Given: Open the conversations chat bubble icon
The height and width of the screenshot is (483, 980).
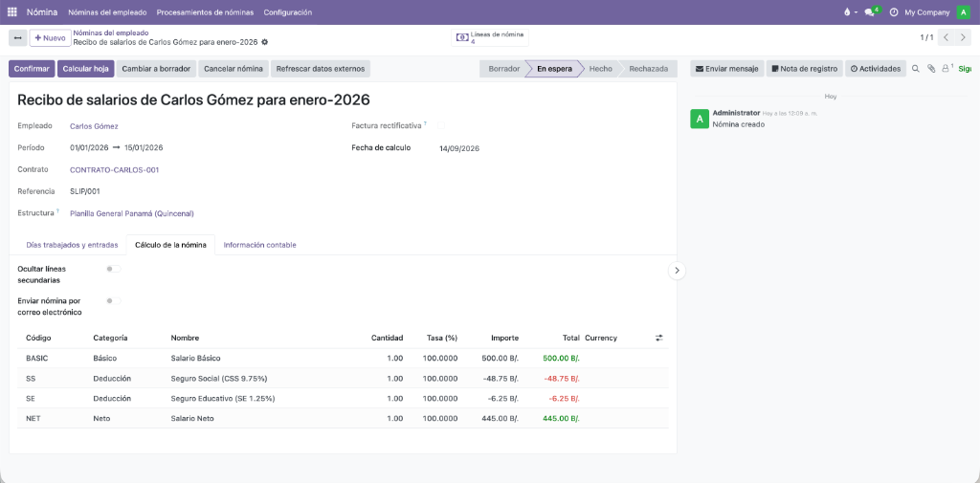Looking at the screenshot, I should [869, 11].
